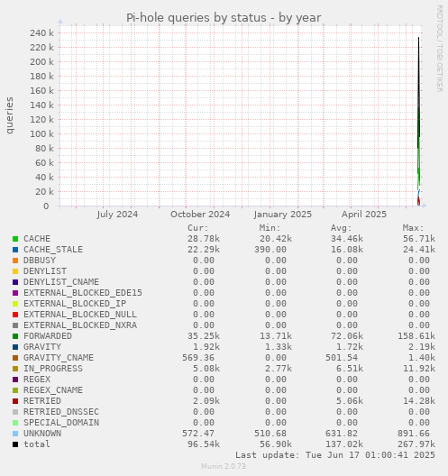The image size is (448, 476).
Task: Click the 'Cur:' column header
Action: pyautogui.click(x=198, y=228)
